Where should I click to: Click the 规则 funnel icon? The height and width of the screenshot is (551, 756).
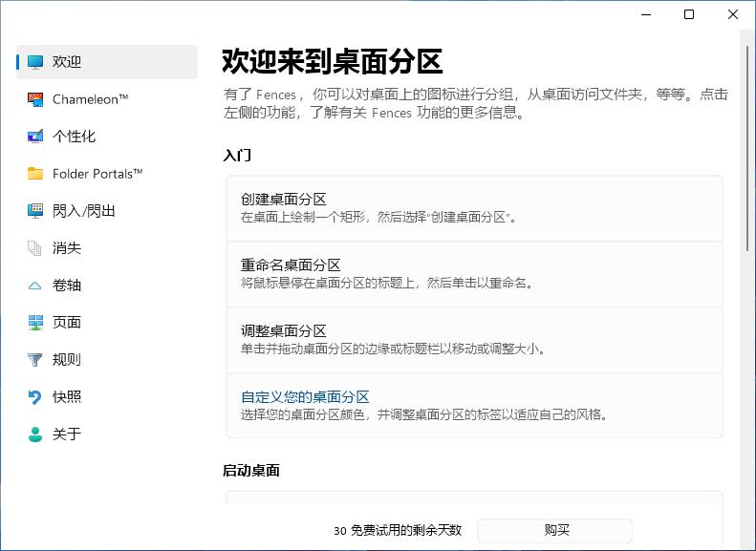(x=35, y=360)
